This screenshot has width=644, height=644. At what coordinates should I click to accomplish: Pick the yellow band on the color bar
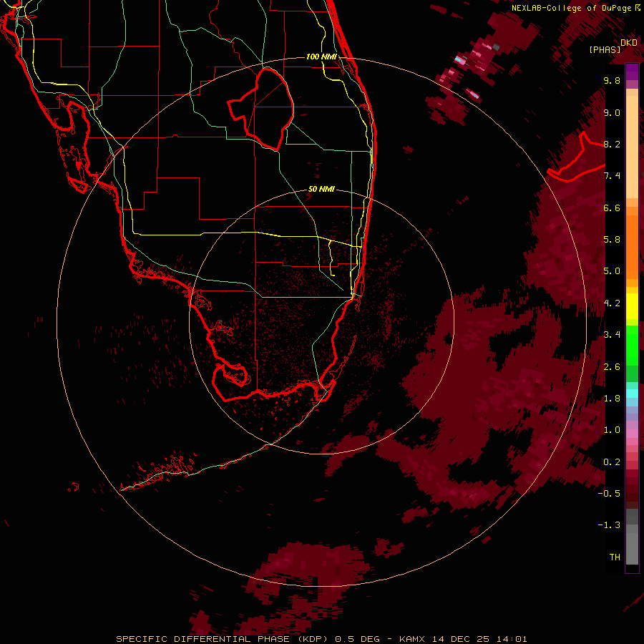point(632,306)
